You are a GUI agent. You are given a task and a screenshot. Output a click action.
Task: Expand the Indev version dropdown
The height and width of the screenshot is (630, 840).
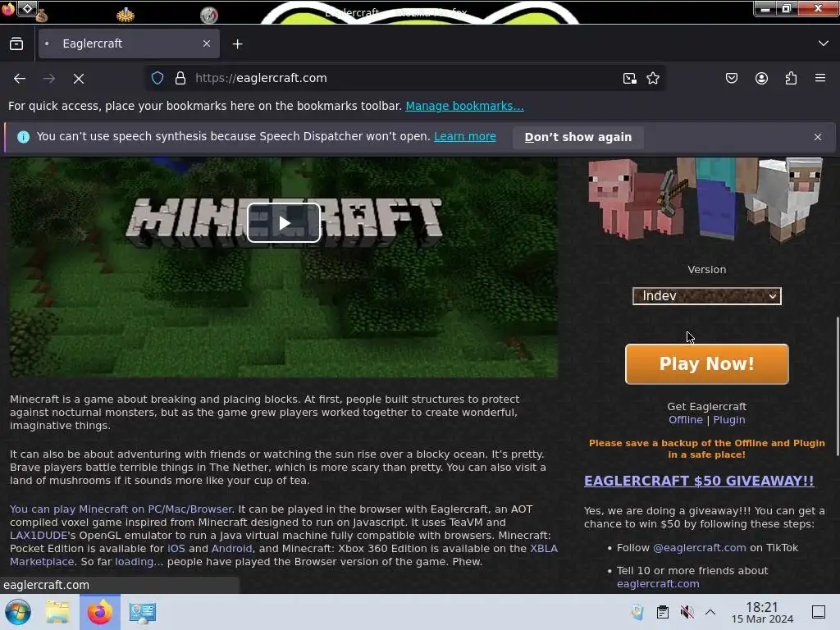(x=706, y=295)
